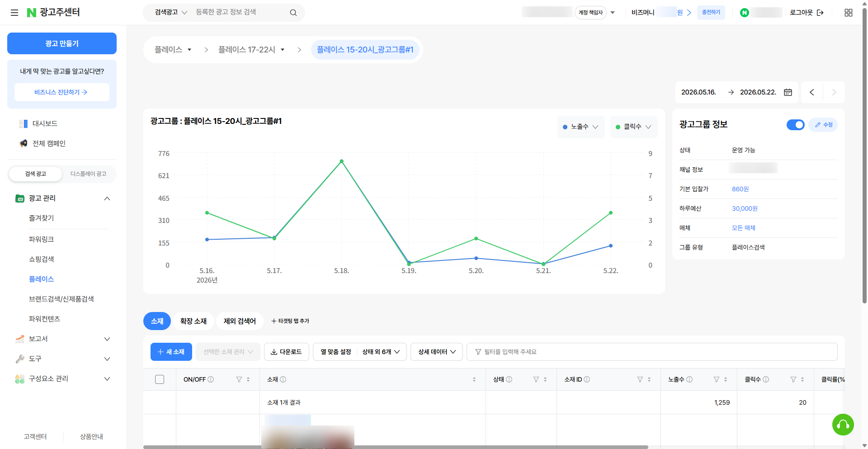The image size is (868, 449).
Task: Open the 상세 데이터 dropdown
Action: [437, 352]
